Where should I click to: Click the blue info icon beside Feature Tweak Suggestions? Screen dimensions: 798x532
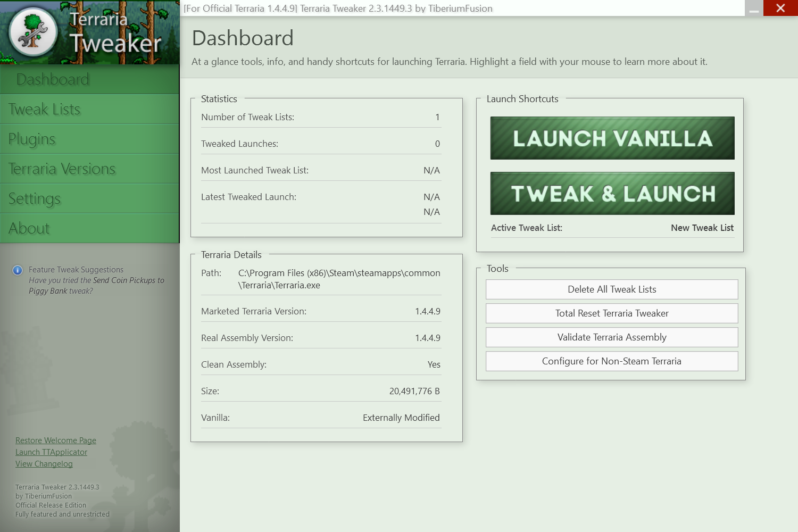[18, 270]
